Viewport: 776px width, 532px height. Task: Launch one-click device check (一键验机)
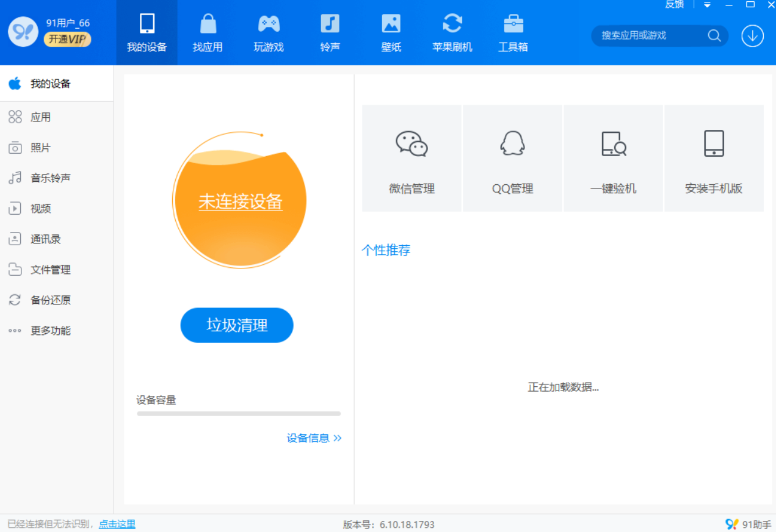pyautogui.click(x=613, y=159)
